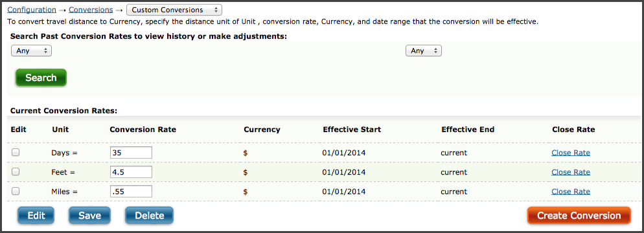Click the blue Edit button
Image resolution: width=644 pixels, height=233 pixels.
36,216
